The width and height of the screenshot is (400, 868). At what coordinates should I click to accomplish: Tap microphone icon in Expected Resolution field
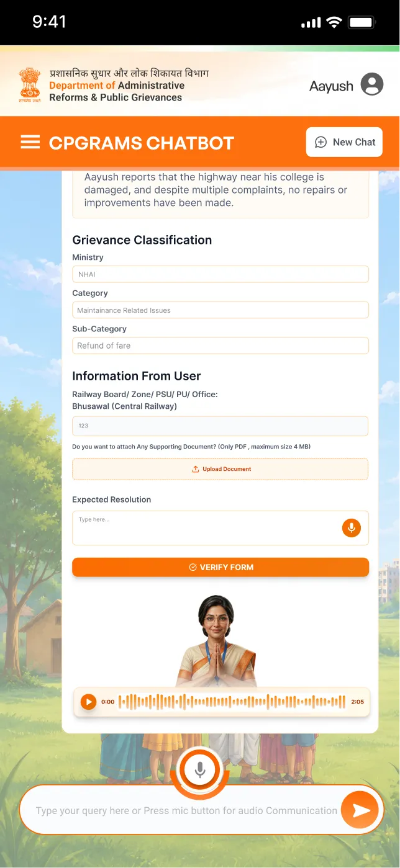pos(352,528)
